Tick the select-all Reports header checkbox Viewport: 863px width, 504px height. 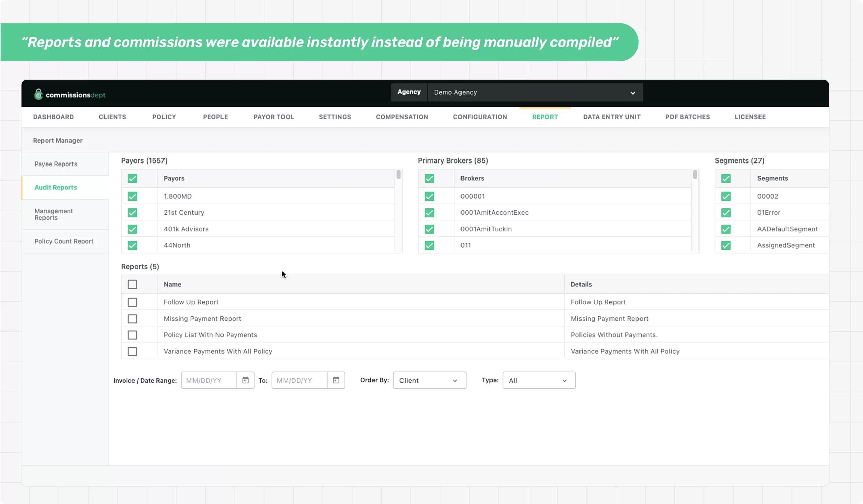click(132, 285)
